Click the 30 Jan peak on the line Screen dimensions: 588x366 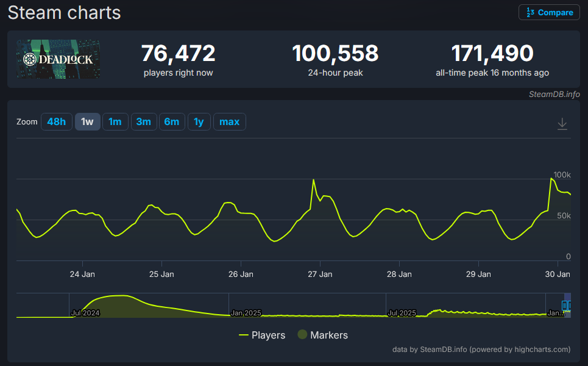(551, 178)
